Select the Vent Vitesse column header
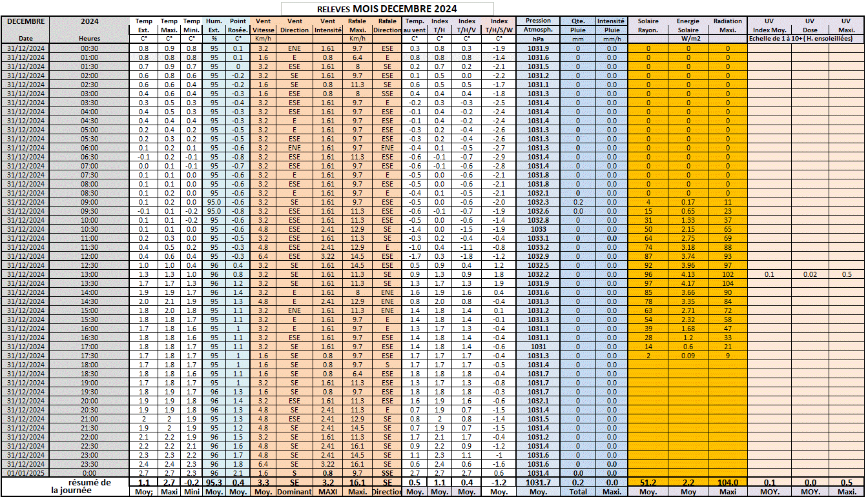The image size is (868, 497). 263,25
